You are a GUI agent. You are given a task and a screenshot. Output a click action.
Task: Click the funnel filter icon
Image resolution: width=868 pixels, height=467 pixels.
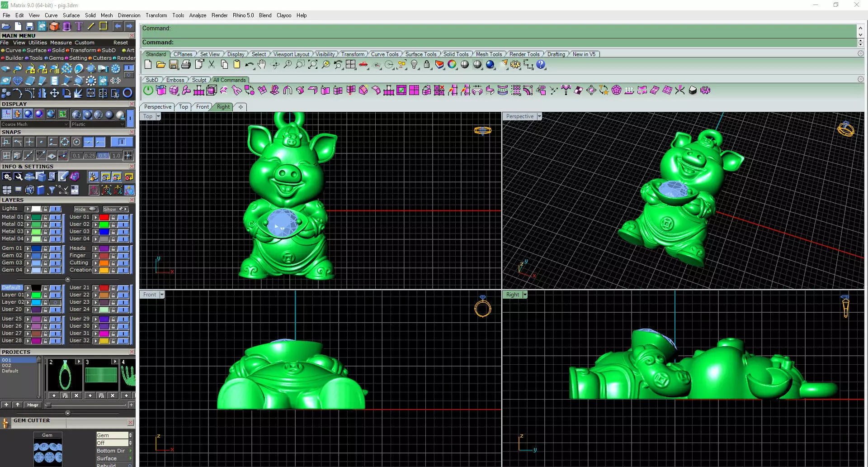tap(52, 190)
